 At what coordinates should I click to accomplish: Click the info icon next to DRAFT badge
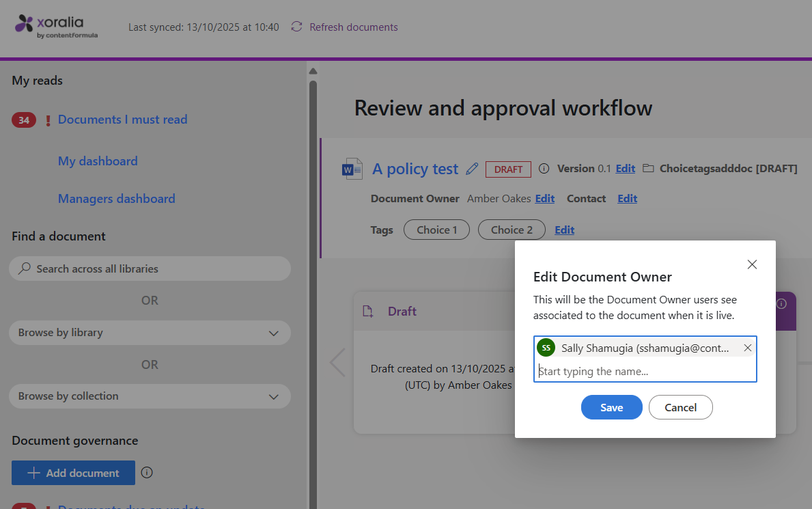pyautogui.click(x=544, y=169)
